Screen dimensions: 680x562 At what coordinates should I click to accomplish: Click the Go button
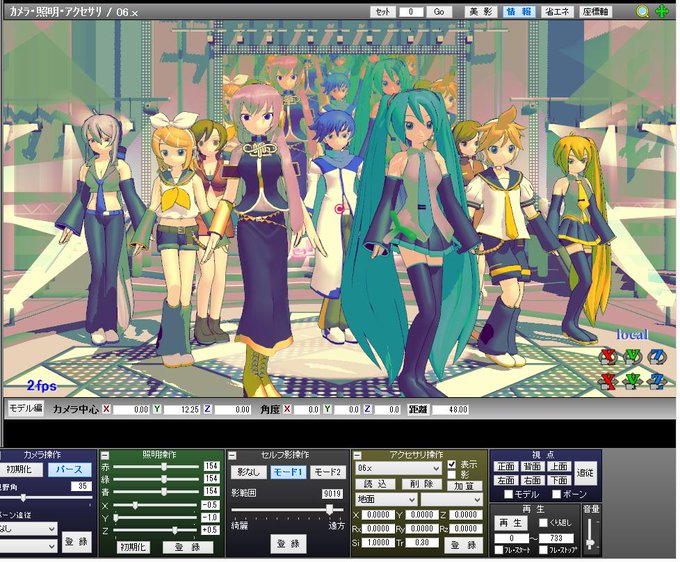pyautogui.click(x=439, y=12)
